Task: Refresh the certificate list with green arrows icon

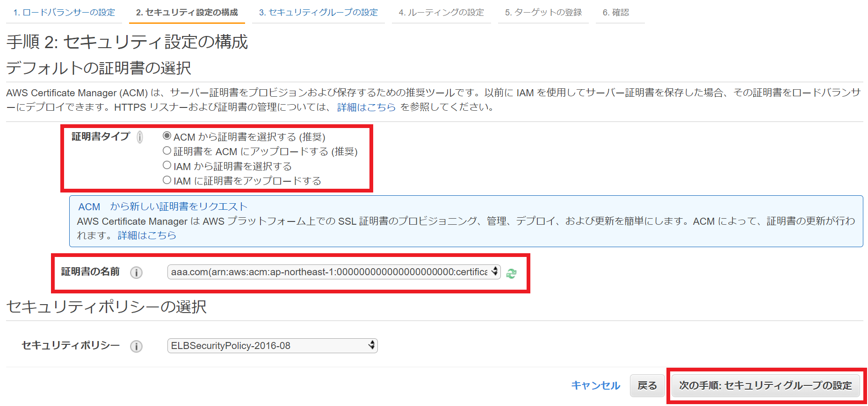Action: point(511,273)
